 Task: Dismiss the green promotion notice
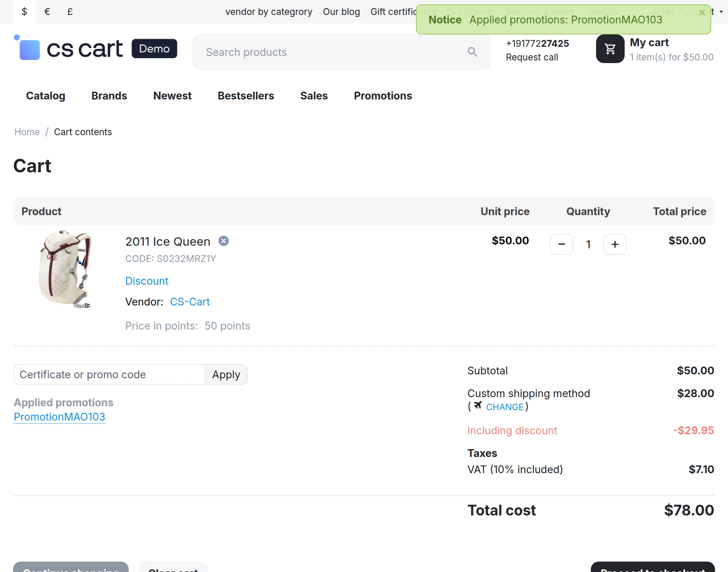pos(702,13)
